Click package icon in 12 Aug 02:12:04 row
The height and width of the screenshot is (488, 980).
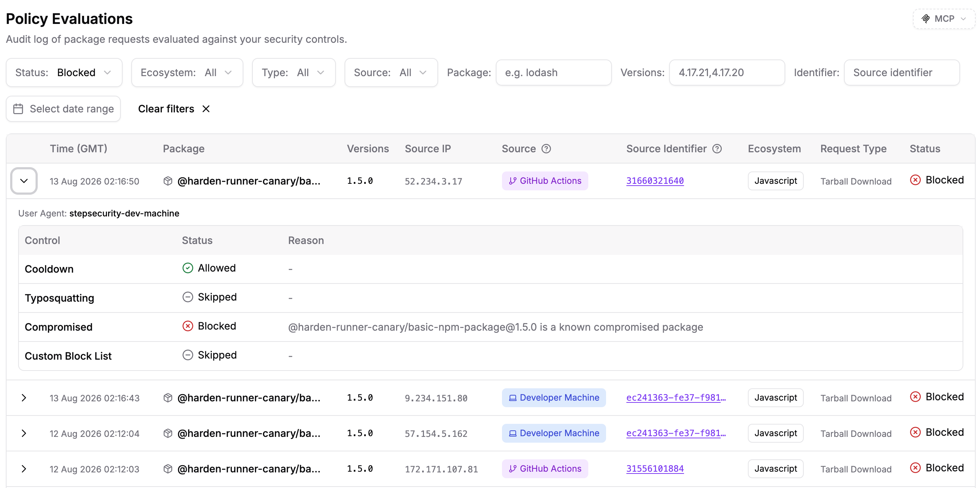(x=168, y=433)
